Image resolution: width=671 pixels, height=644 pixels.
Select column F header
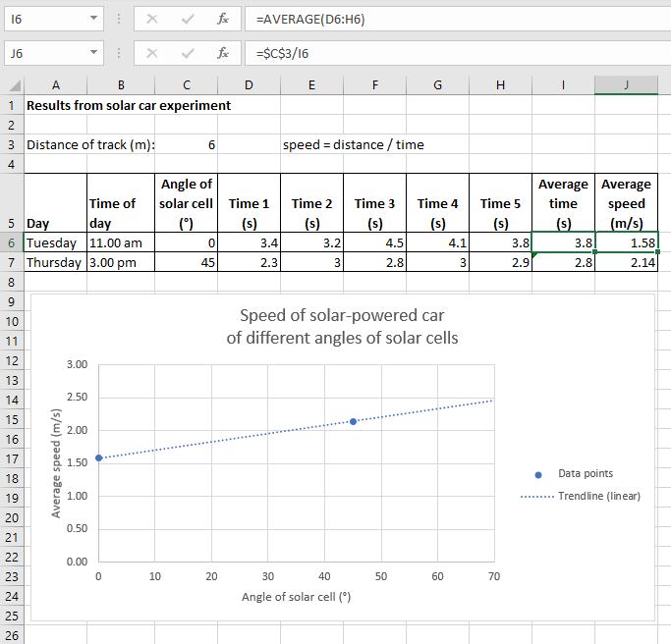tap(375, 85)
